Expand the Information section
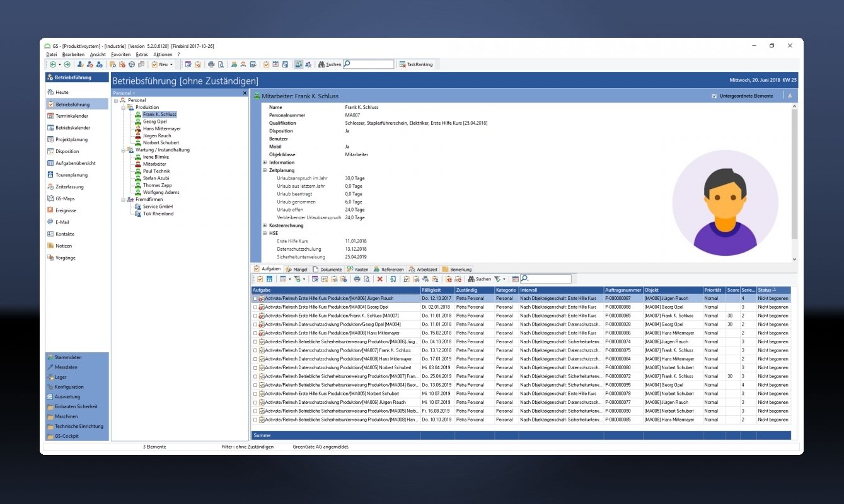 coord(265,163)
